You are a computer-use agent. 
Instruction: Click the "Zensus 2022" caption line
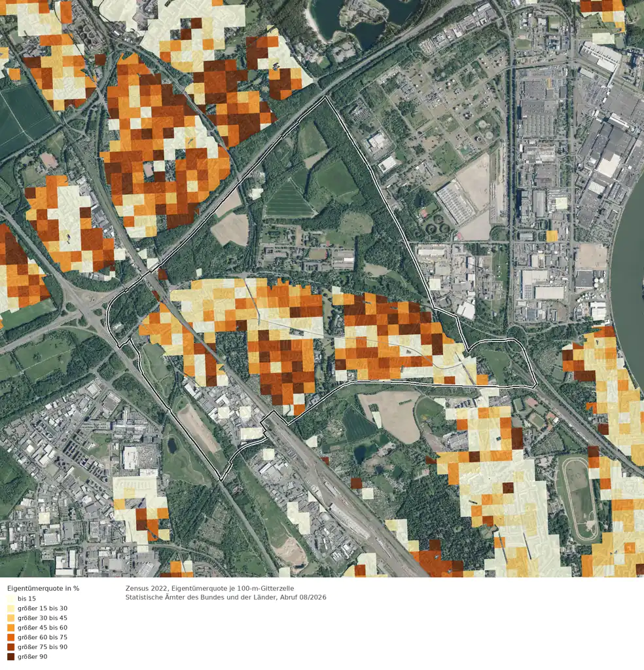[x=209, y=588]
